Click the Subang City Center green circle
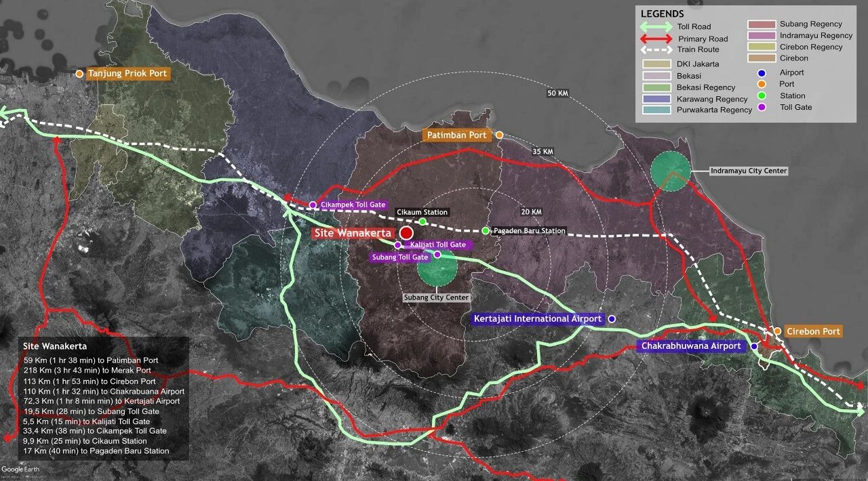Image resolution: width=868 pixels, height=481 pixels. (x=437, y=266)
